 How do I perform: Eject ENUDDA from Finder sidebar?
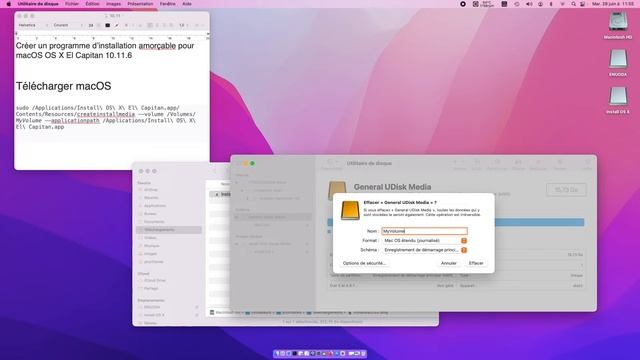click(197, 307)
